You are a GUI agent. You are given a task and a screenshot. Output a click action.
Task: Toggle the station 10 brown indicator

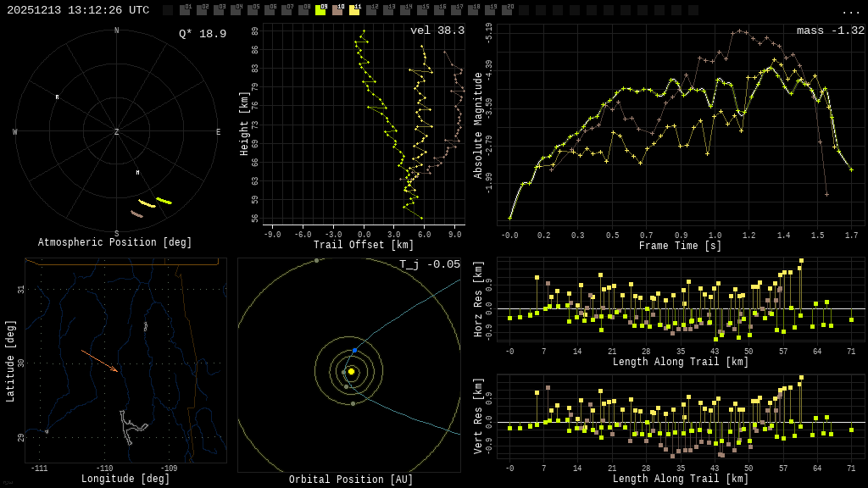(337, 10)
